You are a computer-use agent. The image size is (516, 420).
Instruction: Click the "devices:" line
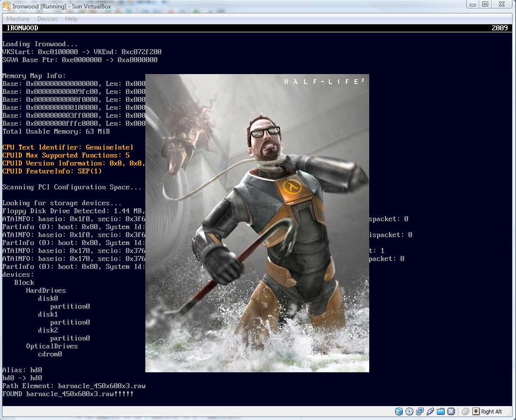[18, 274]
